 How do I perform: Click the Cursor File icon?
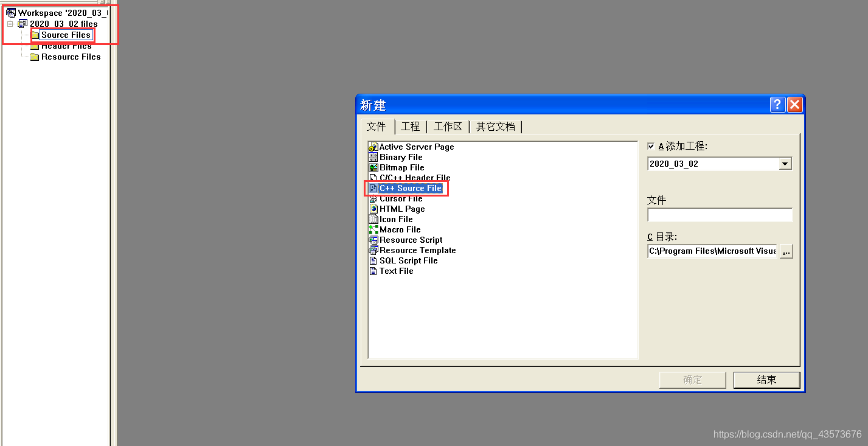(x=373, y=198)
